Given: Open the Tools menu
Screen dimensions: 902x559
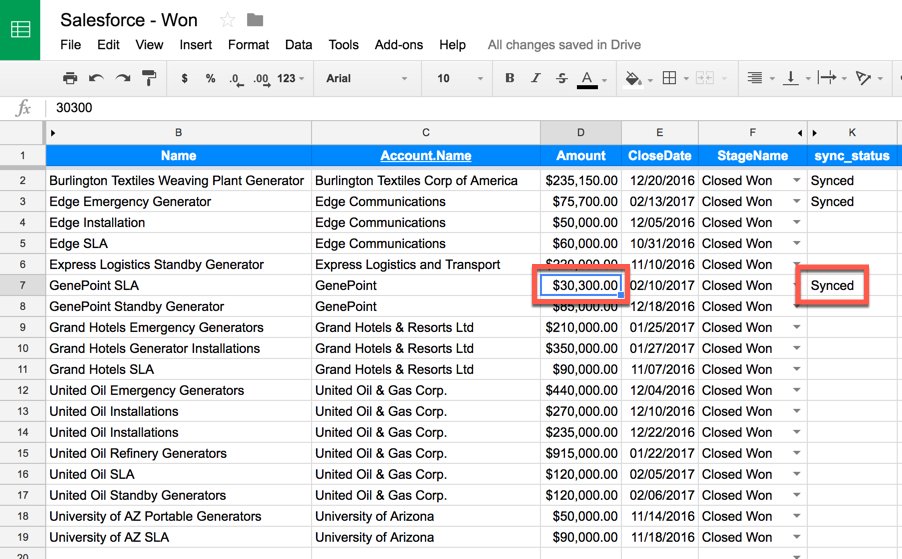Looking at the screenshot, I should click(x=343, y=45).
